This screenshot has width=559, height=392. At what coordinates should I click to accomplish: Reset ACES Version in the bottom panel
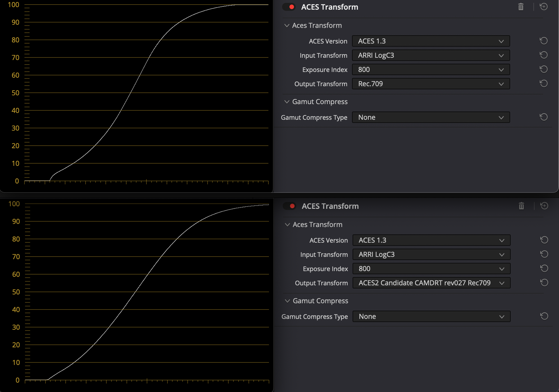click(x=544, y=240)
